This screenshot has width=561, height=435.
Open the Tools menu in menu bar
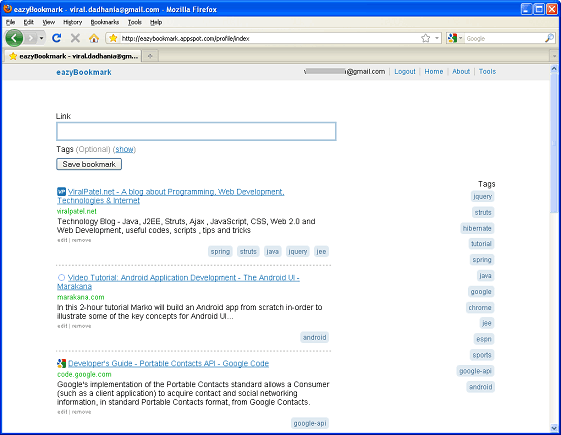135,22
